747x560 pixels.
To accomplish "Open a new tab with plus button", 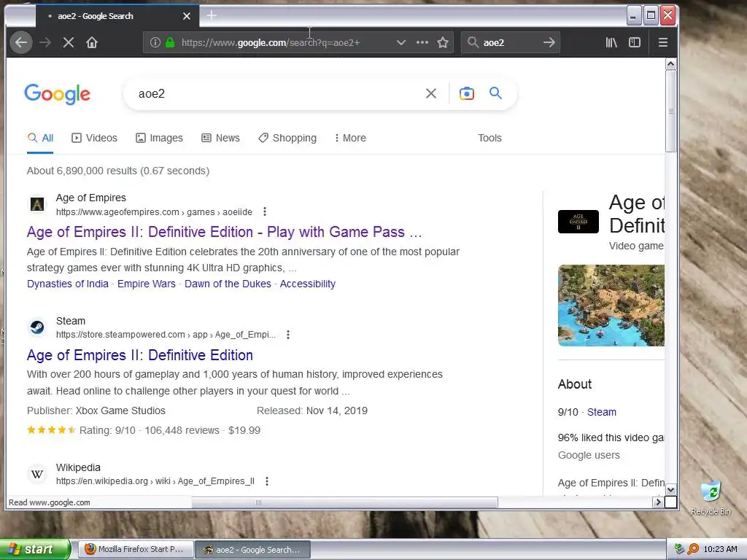I will click(212, 16).
